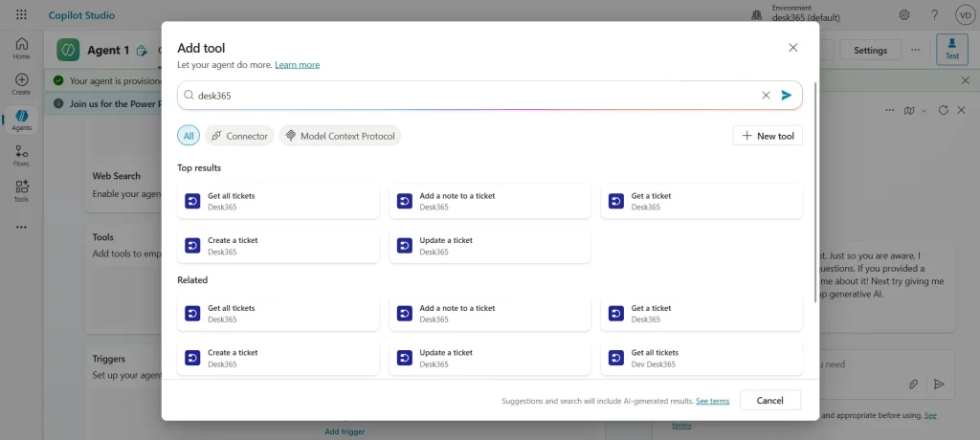The height and width of the screenshot is (440, 980).
Task: Click the Agent 1 logo icon
Action: coord(68,50)
